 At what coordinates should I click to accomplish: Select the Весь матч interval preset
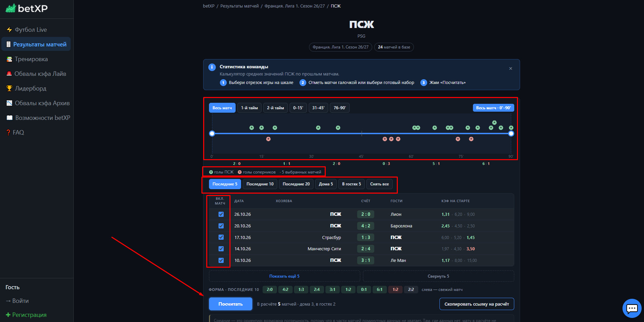point(222,108)
